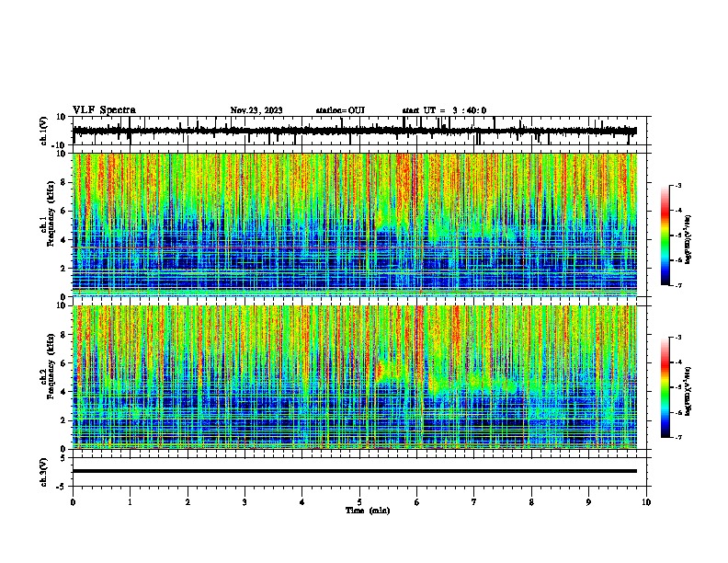Viewport: 728px width, 563px height.
Task: Click the "-3" label on ch.1 colorbar
Action: coord(677,185)
